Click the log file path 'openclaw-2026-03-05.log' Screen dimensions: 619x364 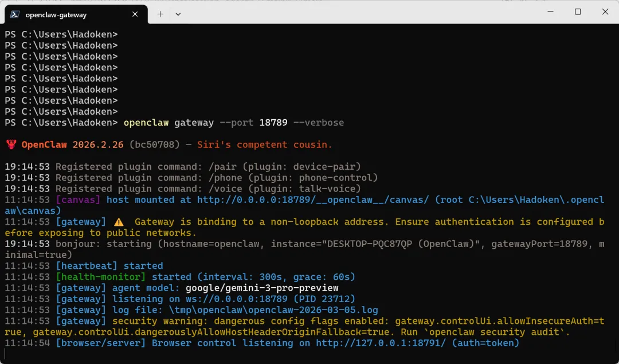(x=313, y=310)
